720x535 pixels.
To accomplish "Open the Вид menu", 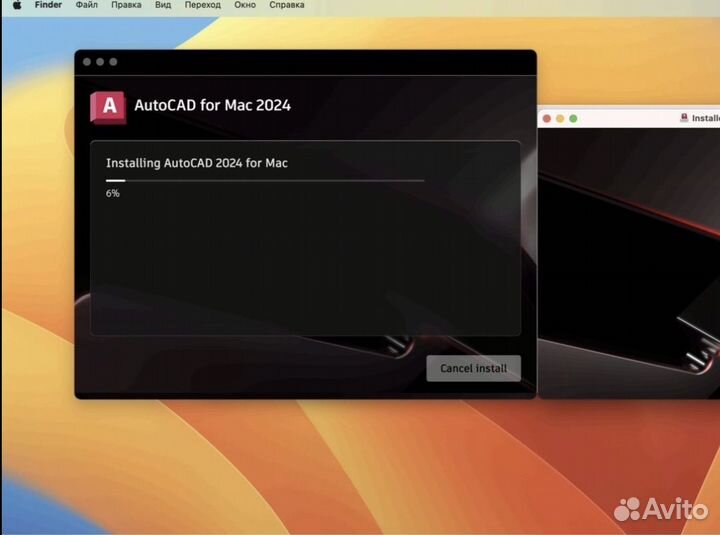I will pyautogui.click(x=163, y=5).
